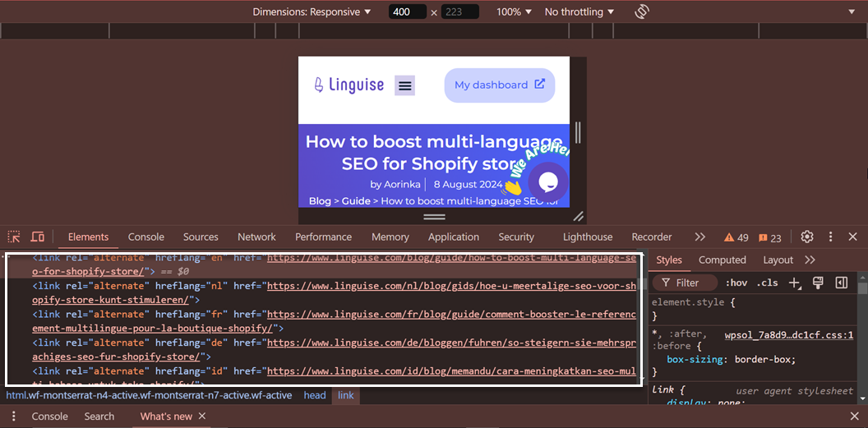Open the Dimensions: Responsive dropdown
Screen dimensions: 868x428
(312, 12)
